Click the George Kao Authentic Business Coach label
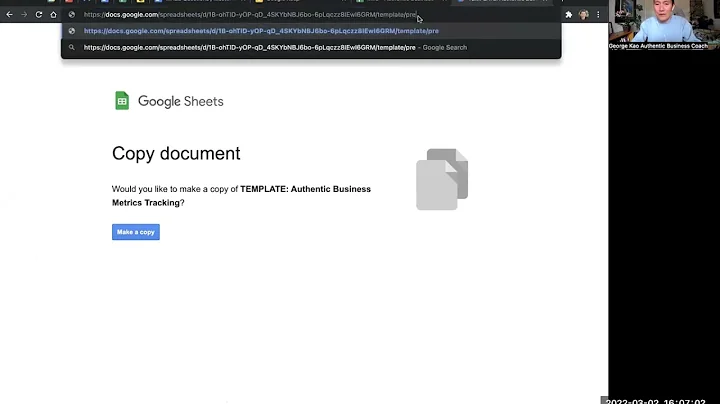The width and height of the screenshot is (720, 404). 658,46
